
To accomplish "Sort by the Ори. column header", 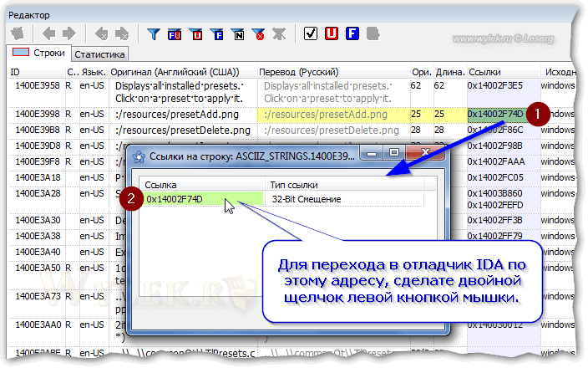I will click(x=422, y=72).
